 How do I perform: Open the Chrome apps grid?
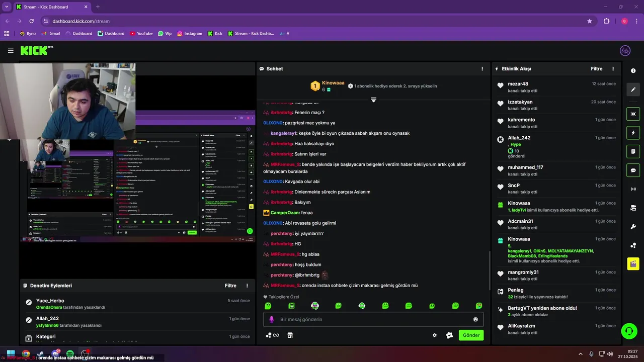pyautogui.click(x=7, y=34)
